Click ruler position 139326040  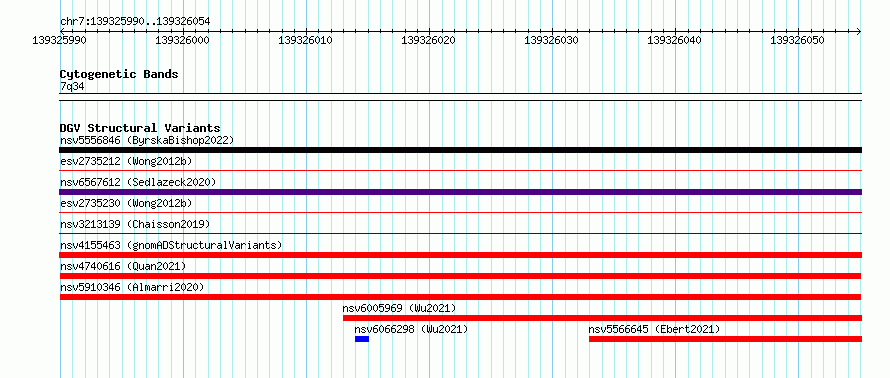(x=675, y=40)
